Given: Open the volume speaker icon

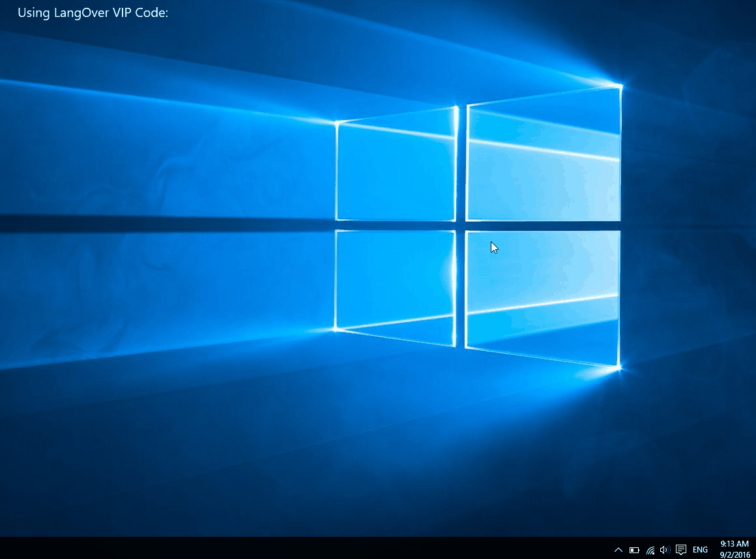Looking at the screenshot, I should 665,550.
